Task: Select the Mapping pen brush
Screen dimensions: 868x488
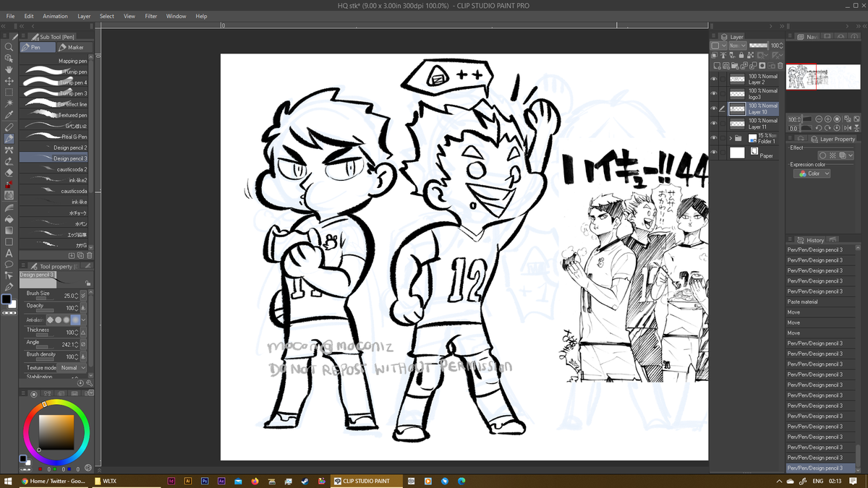Action: (x=54, y=61)
